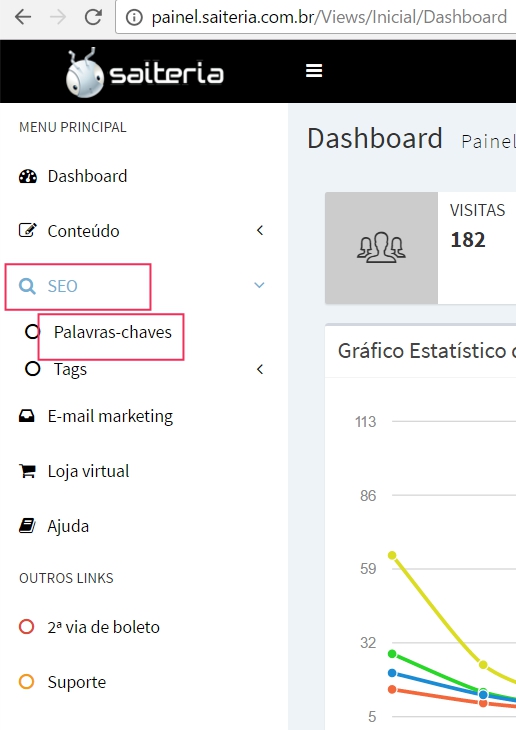Image resolution: width=516 pixels, height=730 pixels.
Task: Click the Dashboard gauge icon in sidebar
Action: 27,176
